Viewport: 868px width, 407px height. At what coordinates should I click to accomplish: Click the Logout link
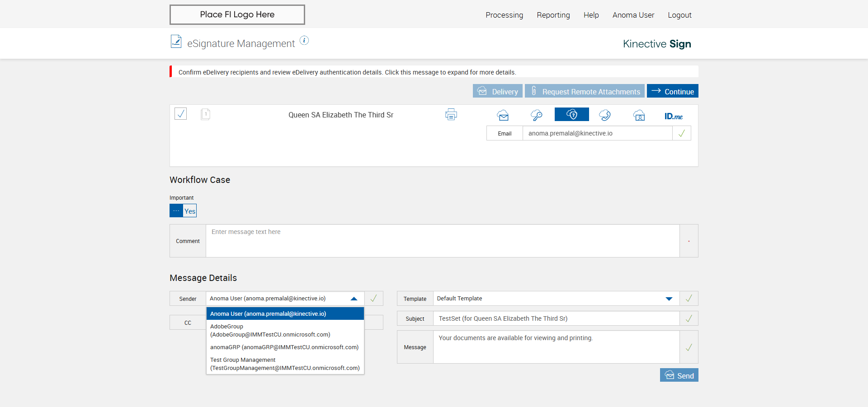pyautogui.click(x=679, y=15)
